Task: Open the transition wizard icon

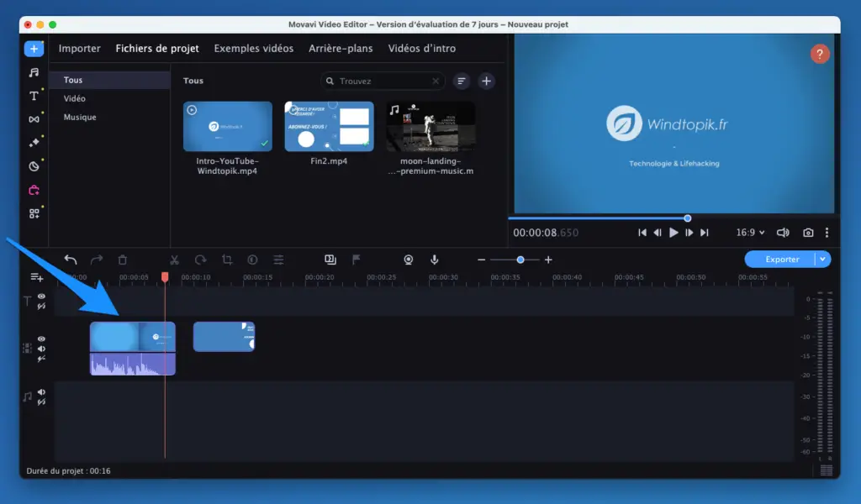Action: tap(330, 260)
